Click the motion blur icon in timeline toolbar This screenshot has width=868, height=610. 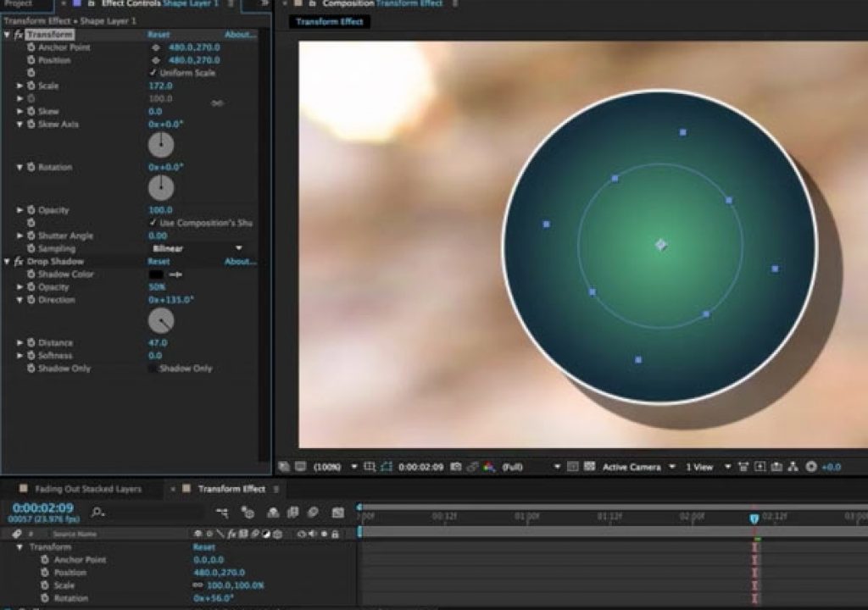tap(313, 513)
